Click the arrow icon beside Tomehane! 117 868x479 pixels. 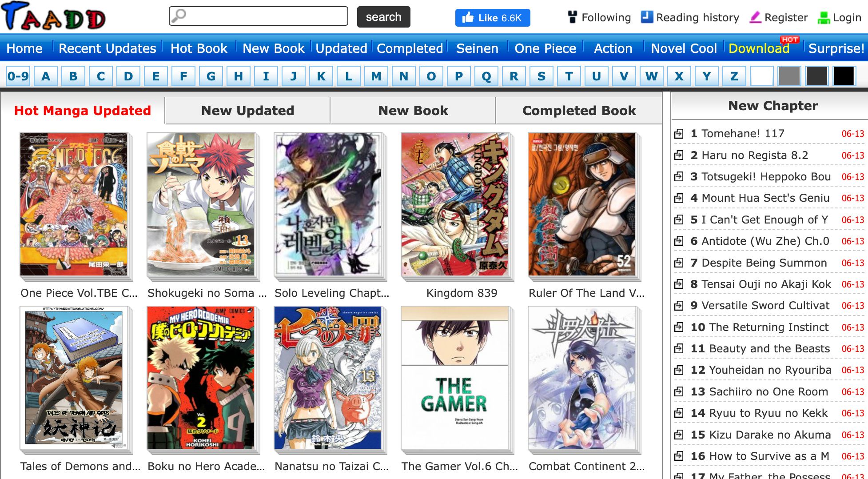tap(680, 134)
